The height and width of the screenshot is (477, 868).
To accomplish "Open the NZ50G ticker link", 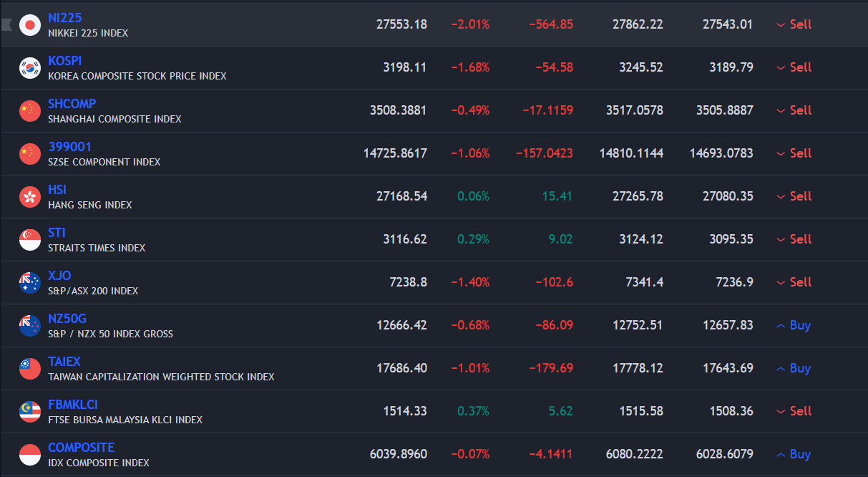I will (x=67, y=319).
